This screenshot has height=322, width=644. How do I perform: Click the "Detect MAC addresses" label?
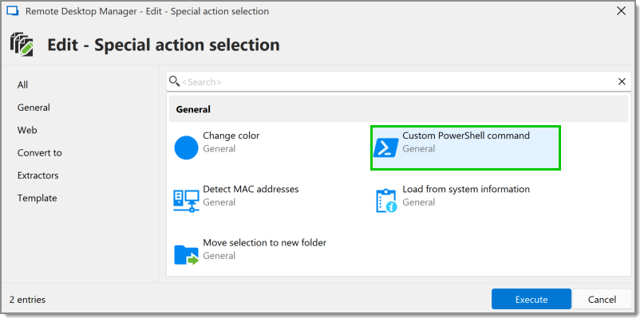(251, 189)
